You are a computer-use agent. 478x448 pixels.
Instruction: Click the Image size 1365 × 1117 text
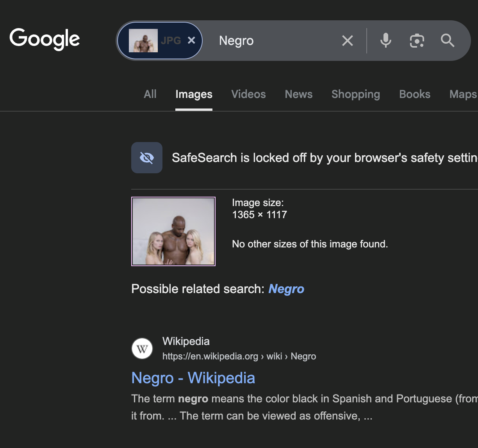pos(260,209)
